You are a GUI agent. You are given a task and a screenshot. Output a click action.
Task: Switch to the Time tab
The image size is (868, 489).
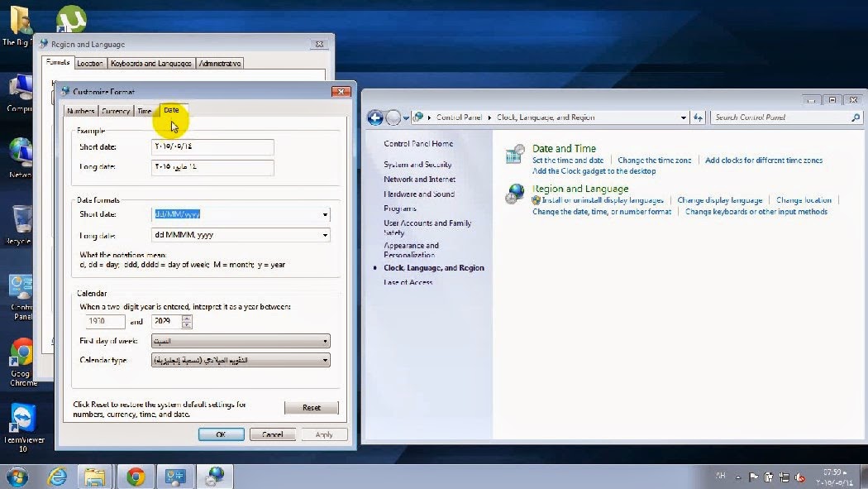(x=145, y=111)
